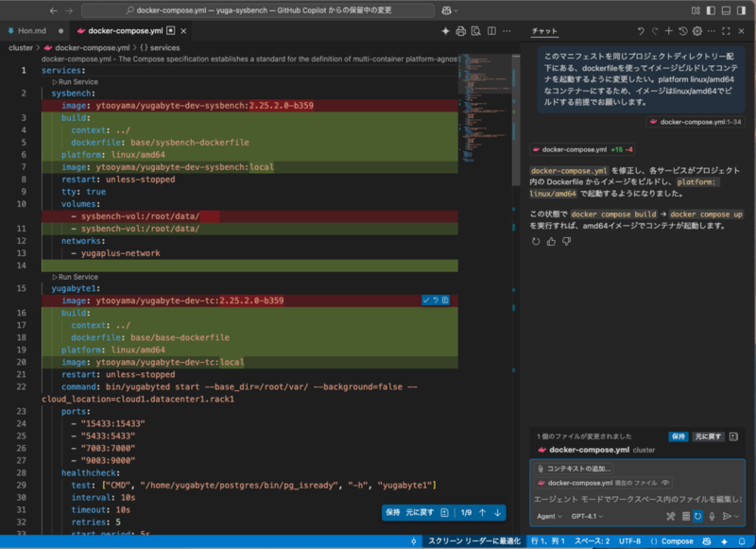The width and height of the screenshot is (756, 549).
Task: Open the GPT-4.1 model dropdown
Action: click(x=587, y=516)
